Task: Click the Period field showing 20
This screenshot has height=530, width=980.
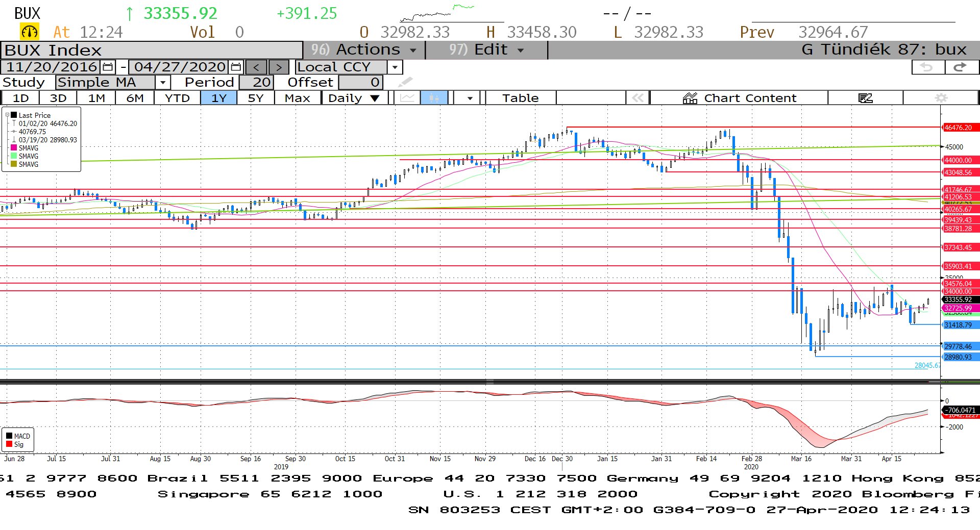Action: (x=257, y=82)
